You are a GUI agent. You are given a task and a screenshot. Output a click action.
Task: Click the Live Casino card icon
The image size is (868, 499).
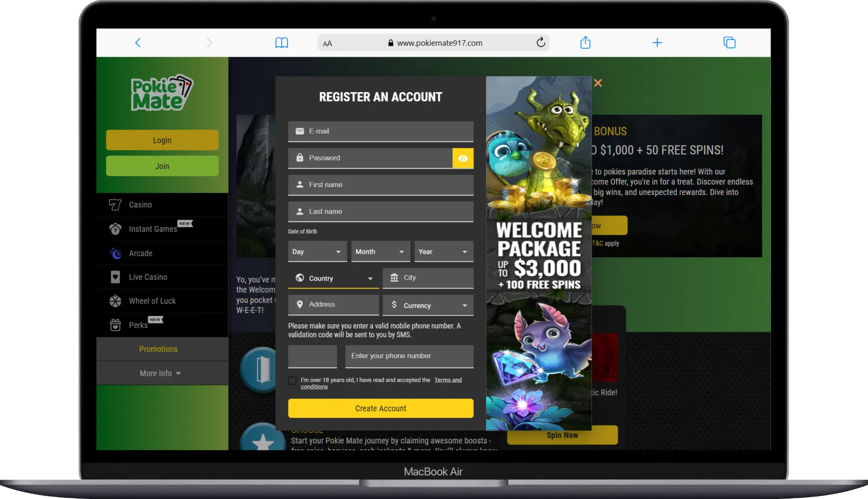pos(115,277)
